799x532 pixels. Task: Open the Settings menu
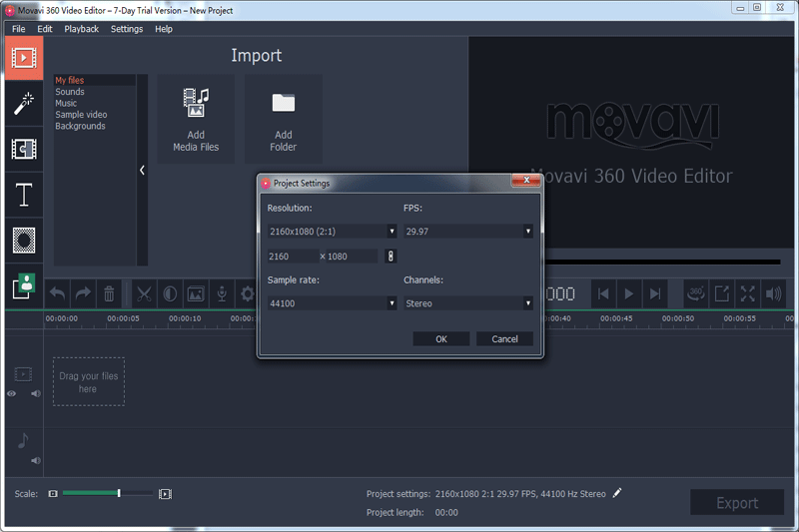(127, 29)
